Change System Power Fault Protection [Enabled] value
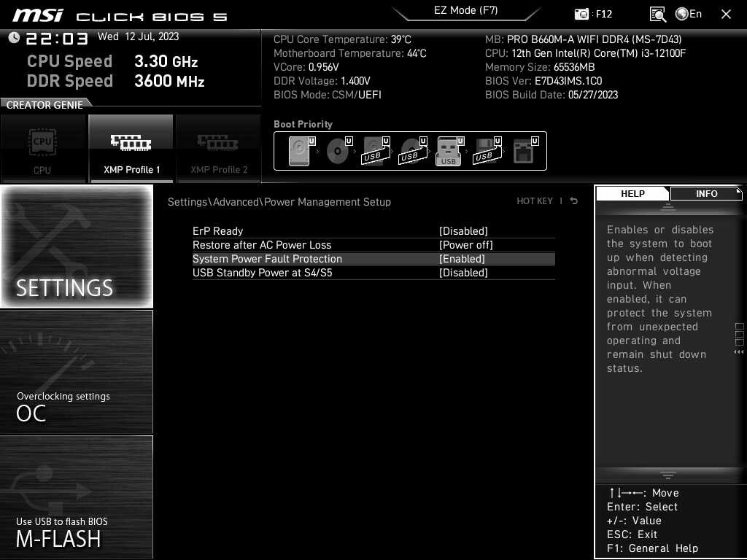Image resolution: width=747 pixels, height=560 pixels. [462, 259]
